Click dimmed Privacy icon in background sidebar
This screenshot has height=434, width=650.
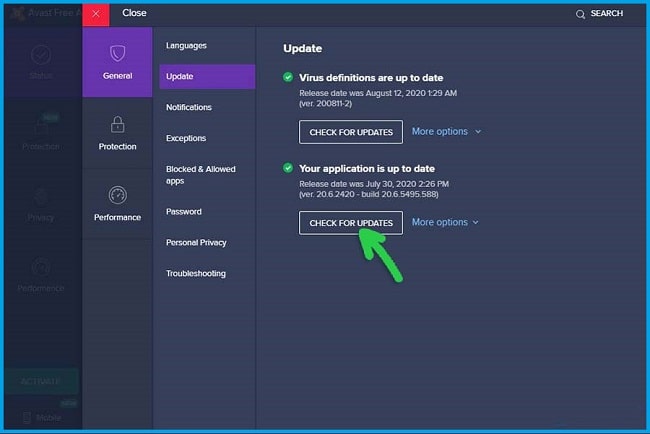click(41, 197)
